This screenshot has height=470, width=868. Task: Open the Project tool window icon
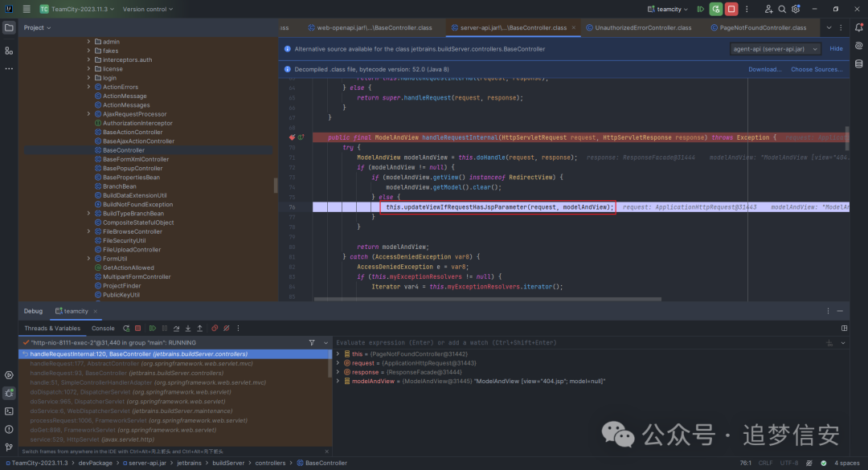pyautogui.click(x=9, y=27)
